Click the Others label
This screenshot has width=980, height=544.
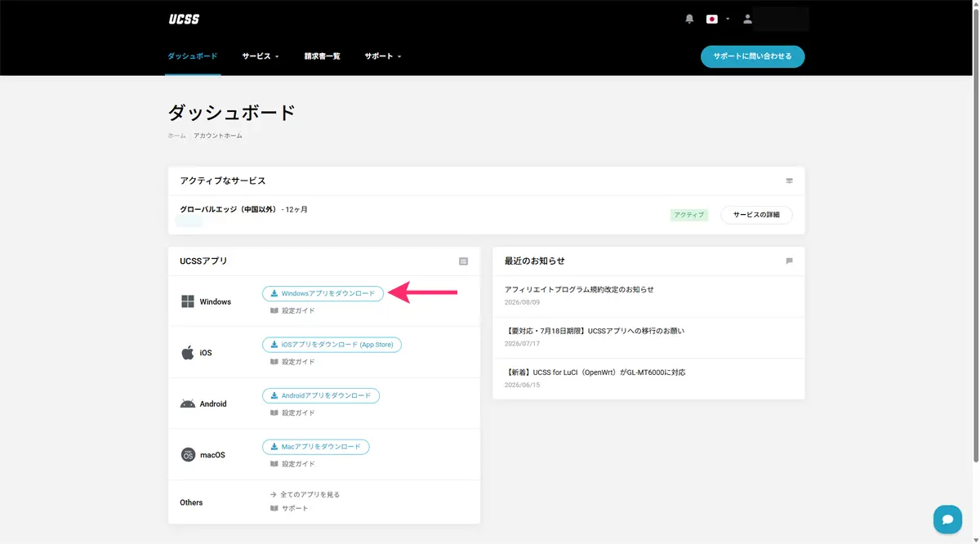[x=191, y=502]
